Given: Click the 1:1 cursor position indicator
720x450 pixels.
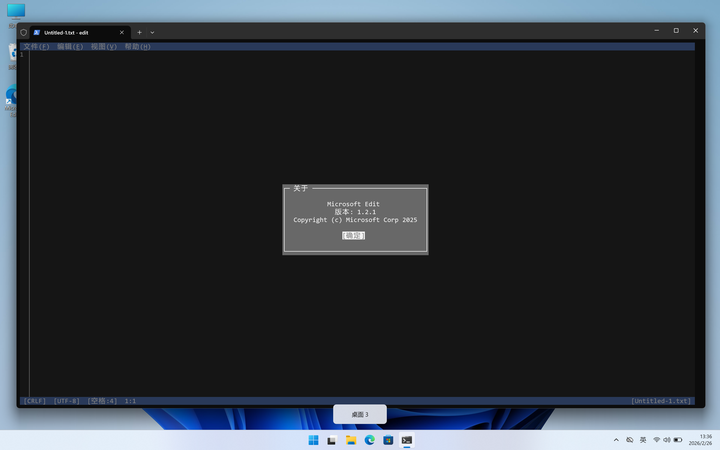Looking at the screenshot, I should (130, 401).
